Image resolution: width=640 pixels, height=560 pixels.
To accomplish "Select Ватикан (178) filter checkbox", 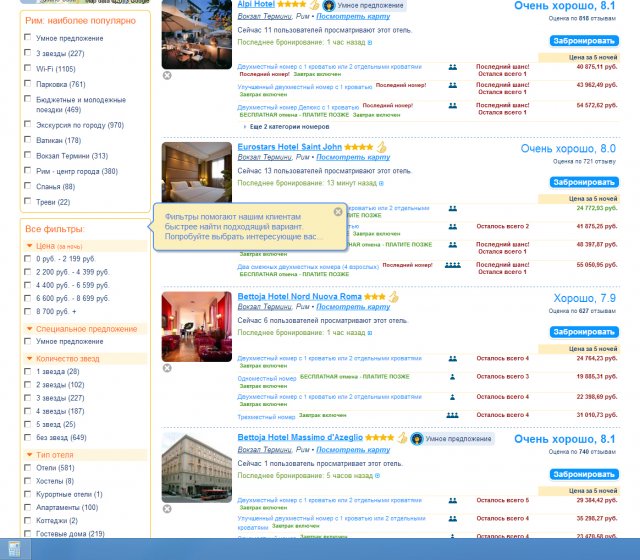I will pyautogui.click(x=27, y=139).
